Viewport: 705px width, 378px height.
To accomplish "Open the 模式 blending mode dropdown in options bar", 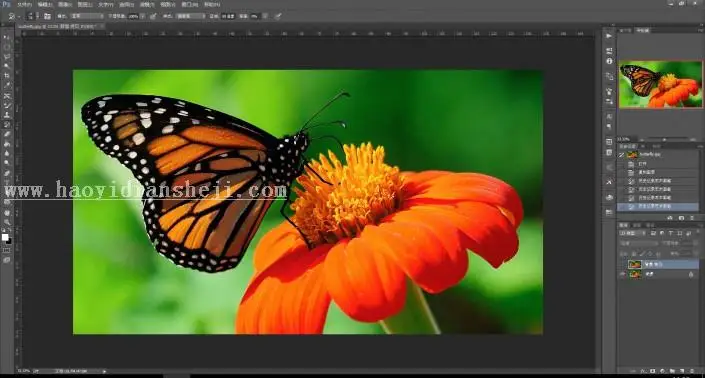I will pyautogui.click(x=86, y=16).
